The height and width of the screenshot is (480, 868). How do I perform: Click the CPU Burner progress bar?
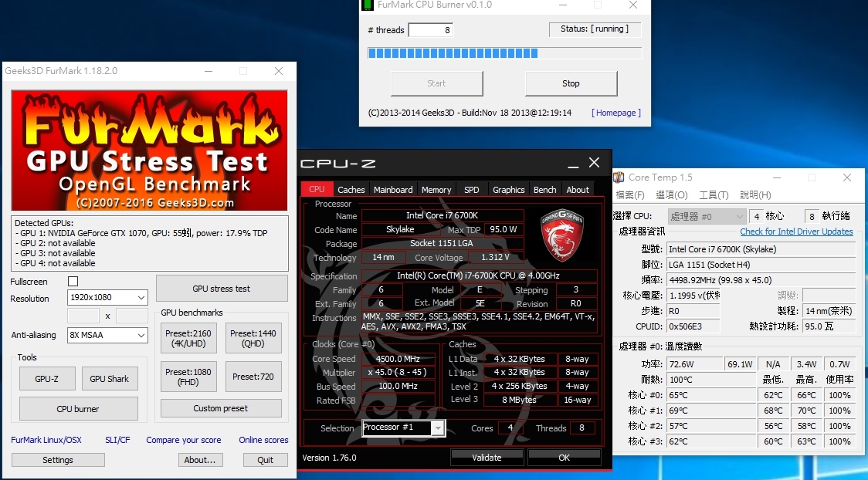[x=505, y=53]
